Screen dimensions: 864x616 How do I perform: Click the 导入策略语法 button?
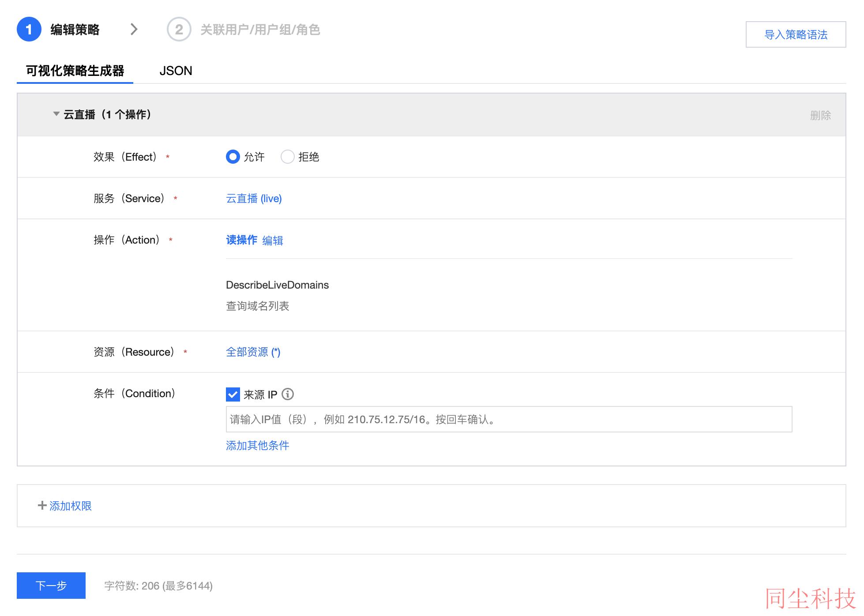point(796,34)
